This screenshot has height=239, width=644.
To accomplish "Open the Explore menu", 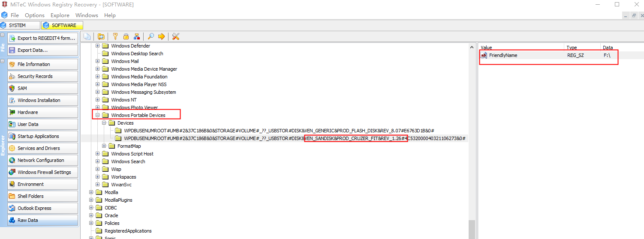I will point(60,15).
